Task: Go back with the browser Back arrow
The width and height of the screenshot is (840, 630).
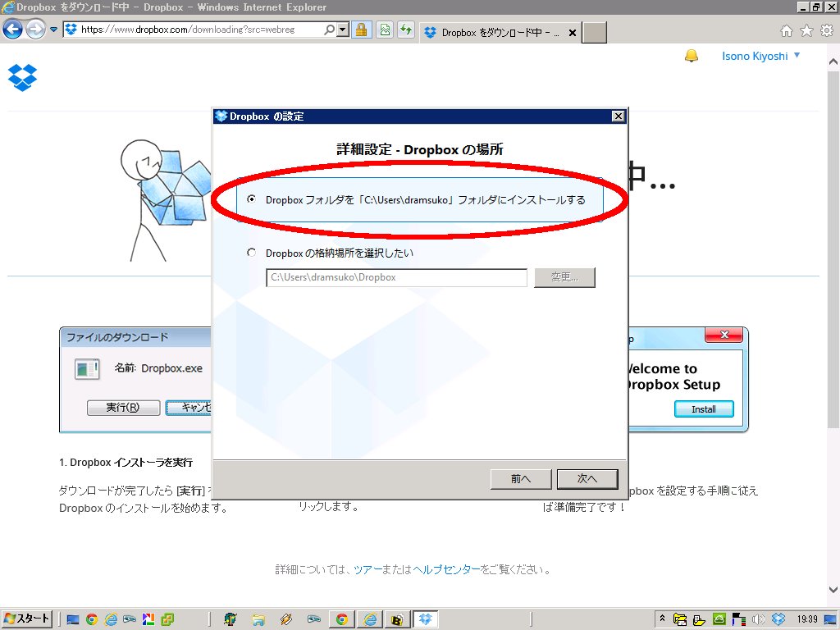Action: point(13,30)
